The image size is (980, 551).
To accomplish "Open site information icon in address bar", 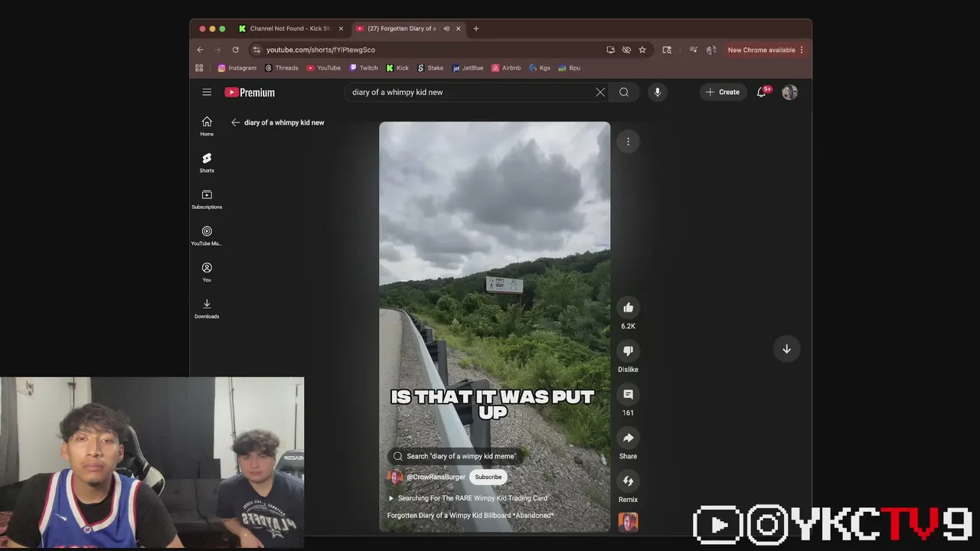I will click(257, 50).
